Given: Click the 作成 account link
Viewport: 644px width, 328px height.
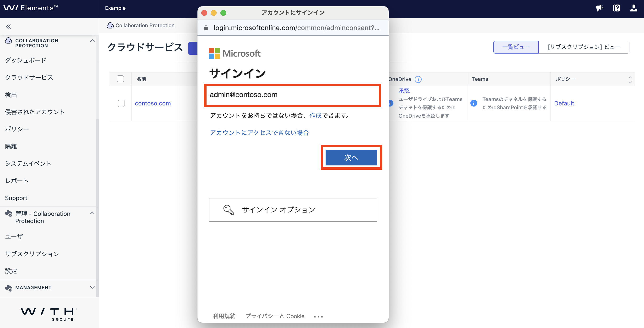Looking at the screenshot, I should [315, 115].
